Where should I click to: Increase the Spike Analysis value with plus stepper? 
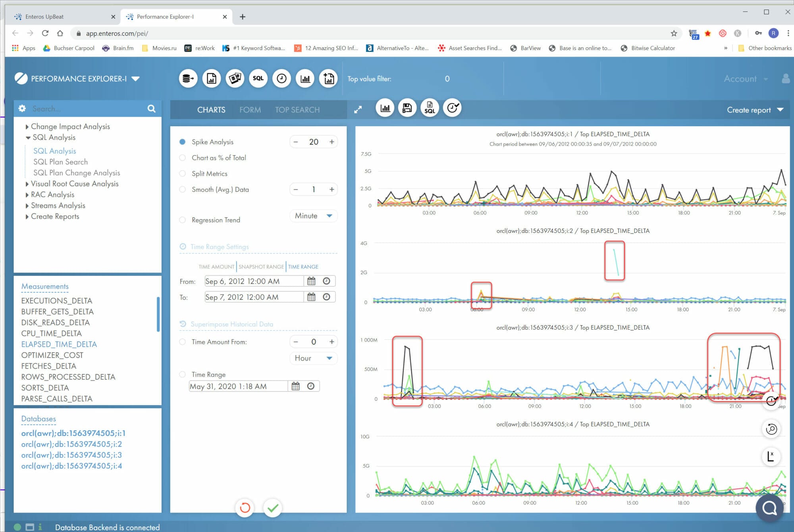(331, 142)
